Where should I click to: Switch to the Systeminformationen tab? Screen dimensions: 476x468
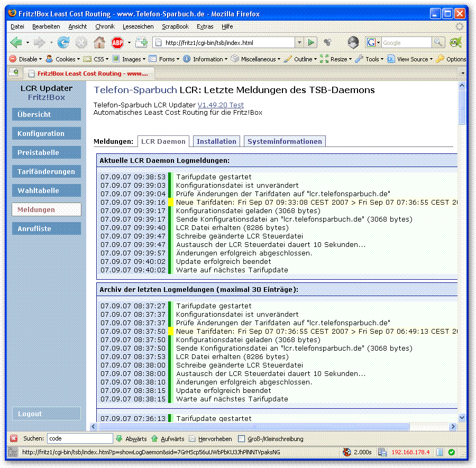click(285, 141)
